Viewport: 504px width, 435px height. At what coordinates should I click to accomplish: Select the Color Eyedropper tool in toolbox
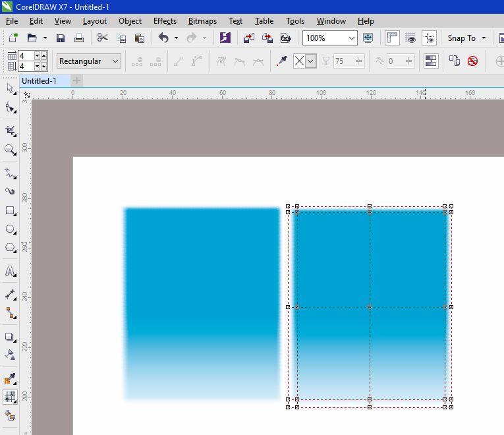(x=11, y=378)
